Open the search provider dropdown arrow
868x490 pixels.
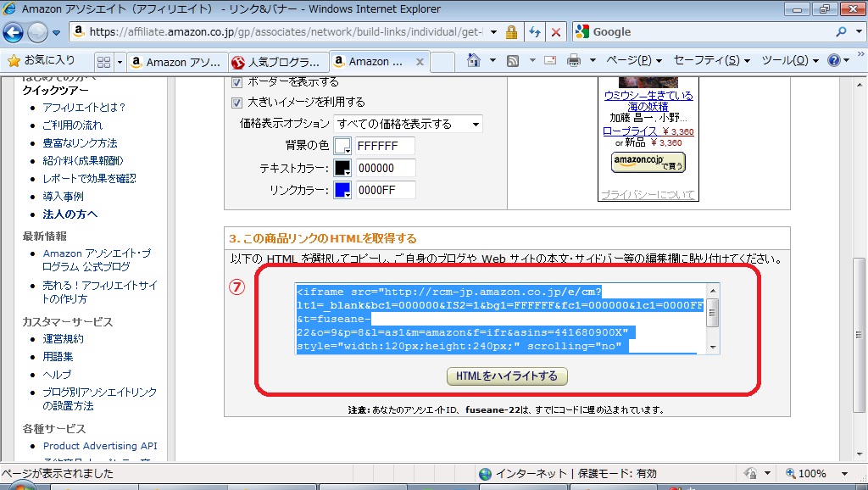860,31
